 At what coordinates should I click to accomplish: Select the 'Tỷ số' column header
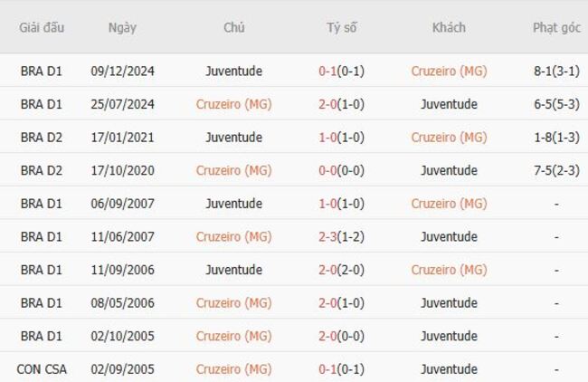(342, 27)
